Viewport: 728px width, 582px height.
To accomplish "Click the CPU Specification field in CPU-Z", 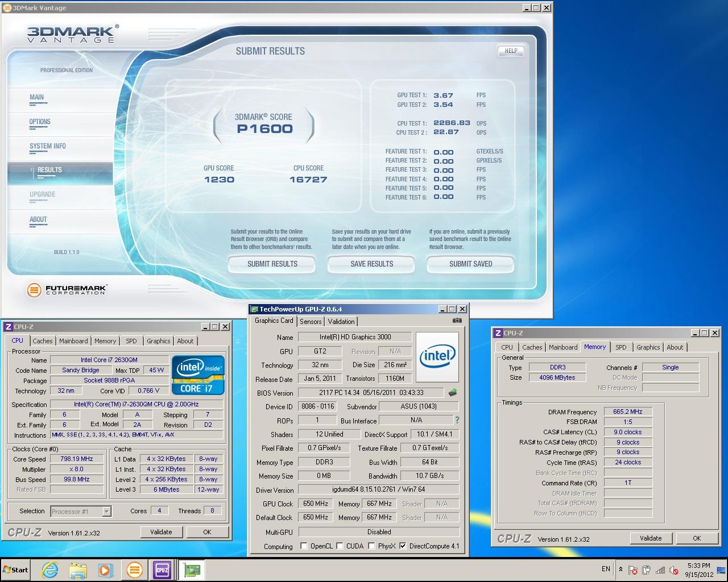I will (x=136, y=404).
